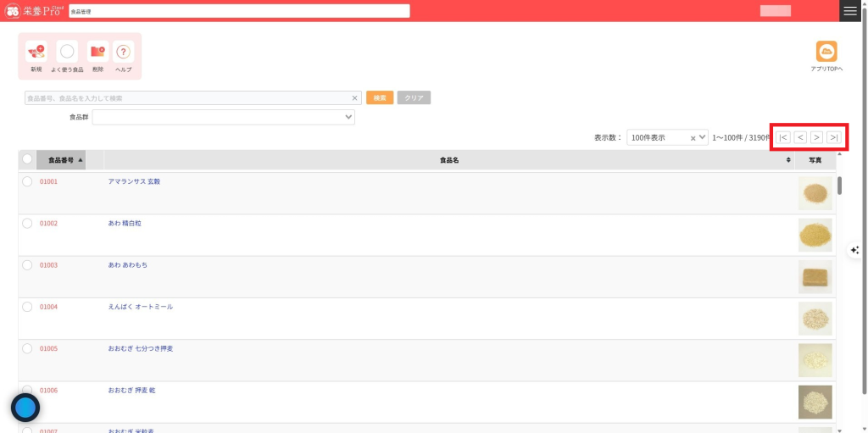Click the 新規 (new food) icon
Screen dimensions: 868x433
tap(36, 53)
